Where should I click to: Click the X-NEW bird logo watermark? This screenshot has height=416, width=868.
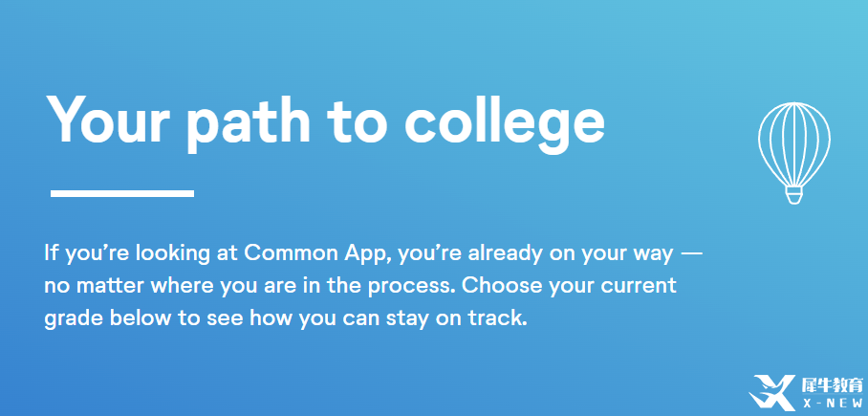pos(771,393)
